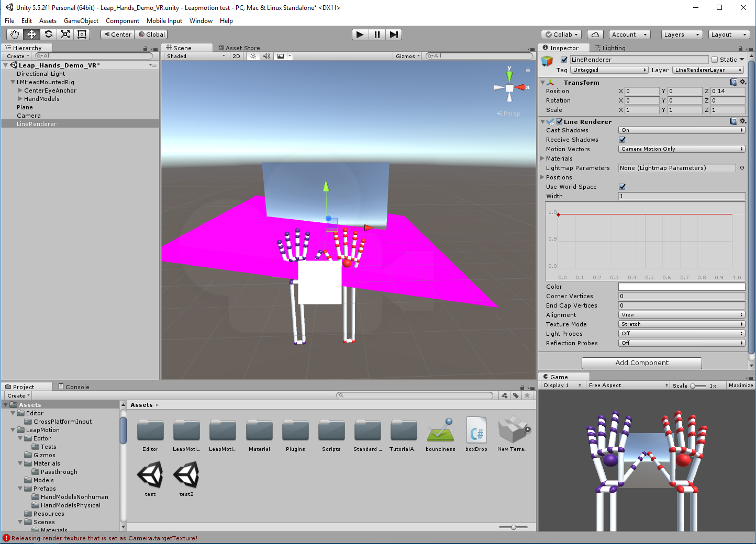The width and height of the screenshot is (756, 544).
Task: Click the Add Component button
Action: click(x=641, y=362)
